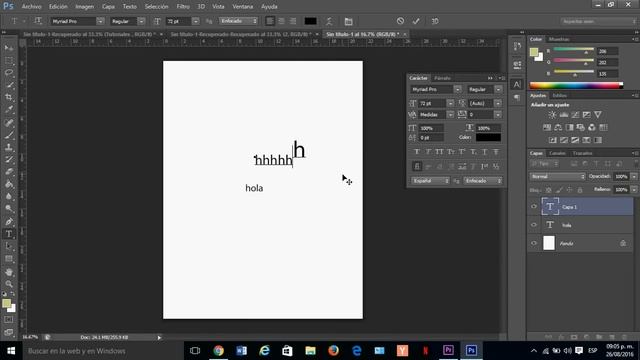
Task: Click the color spectrum ramp in Color panel
Action: pos(576,85)
